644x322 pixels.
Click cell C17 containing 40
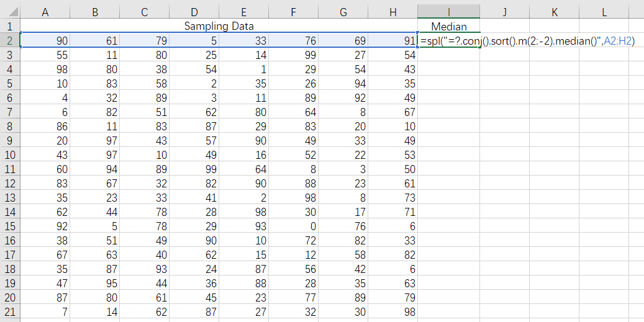point(144,254)
